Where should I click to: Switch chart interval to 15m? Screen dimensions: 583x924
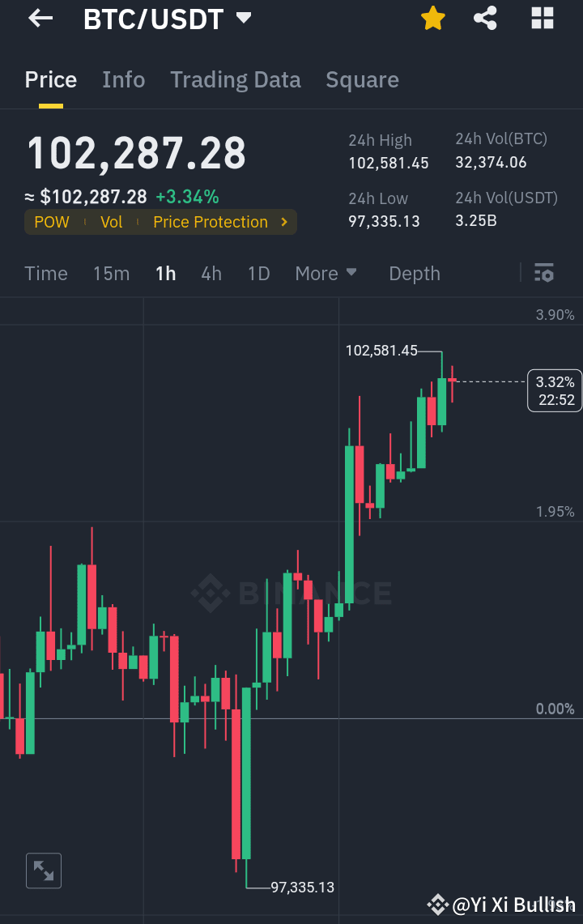pyautogui.click(x=111, y=273)
